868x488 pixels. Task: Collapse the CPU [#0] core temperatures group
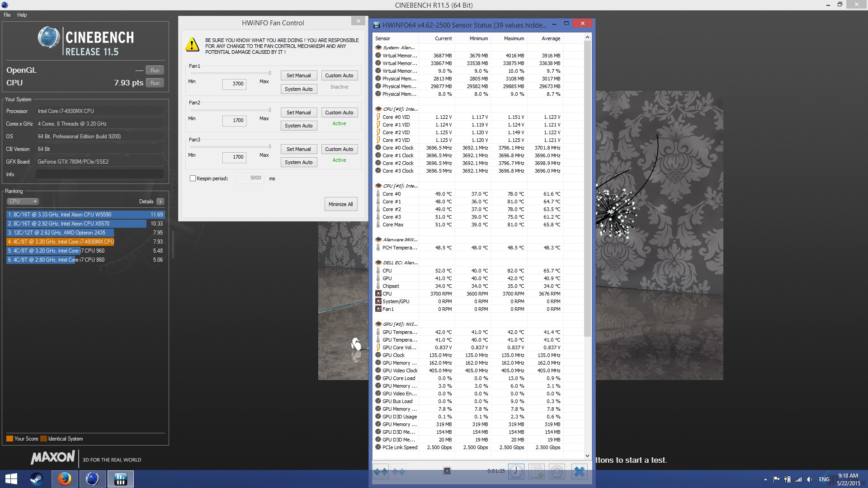click(378, 186)
